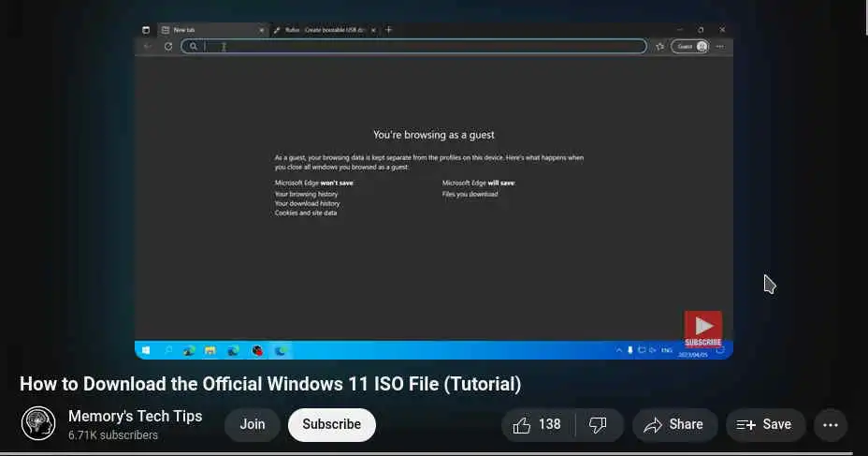
Task: Subscribe to Memory's Tech Tips
Action: (332, 425)
